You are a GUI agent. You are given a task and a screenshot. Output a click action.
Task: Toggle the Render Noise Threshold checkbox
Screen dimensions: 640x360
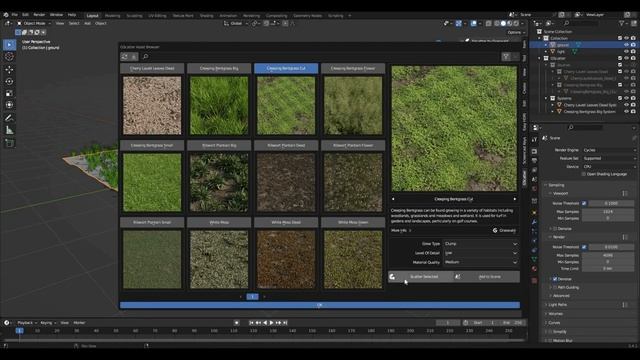point(584,247)
